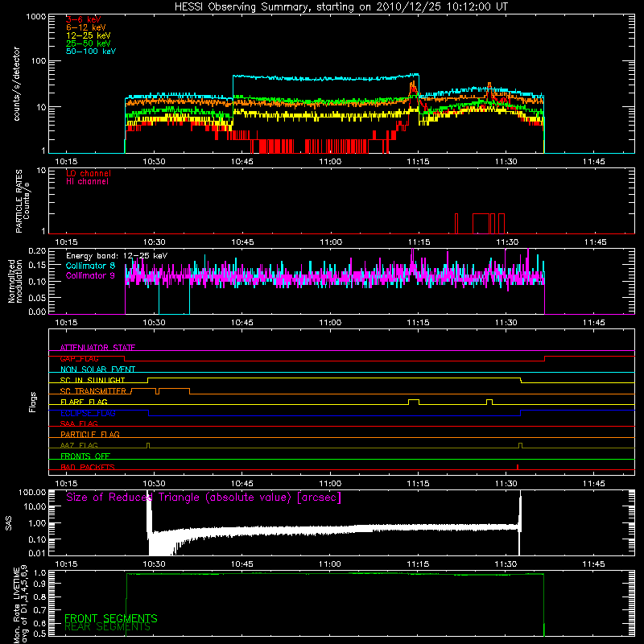Click the Mon. Rate LIVETIME axis label

pos(20,605)
